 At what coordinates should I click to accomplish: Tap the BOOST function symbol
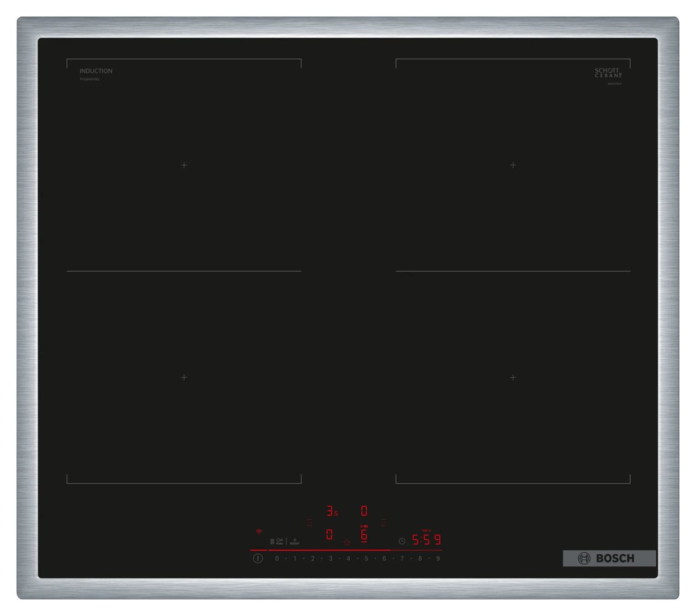point(295,541)
